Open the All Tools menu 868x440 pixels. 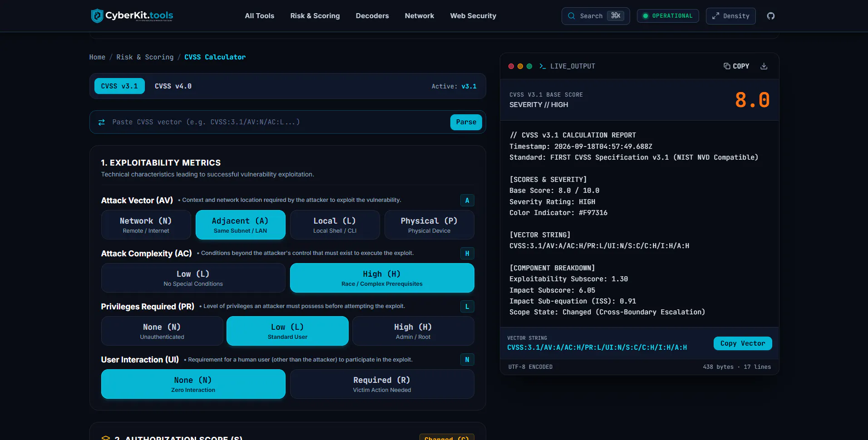pos(260,16)
